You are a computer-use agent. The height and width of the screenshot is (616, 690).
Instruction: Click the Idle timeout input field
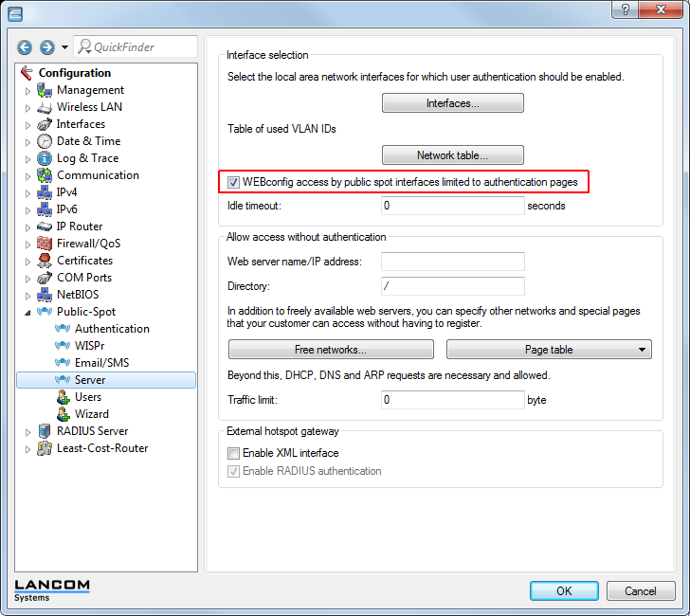pos(453,206)
